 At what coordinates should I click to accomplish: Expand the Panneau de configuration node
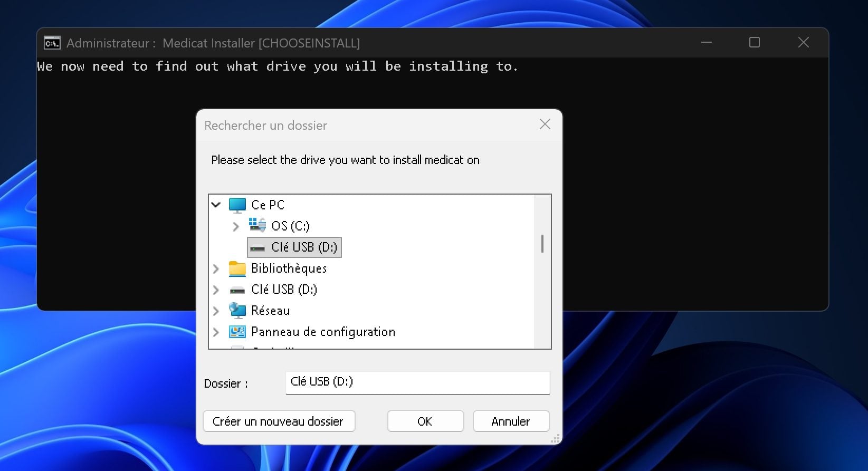tap(216, 332)
